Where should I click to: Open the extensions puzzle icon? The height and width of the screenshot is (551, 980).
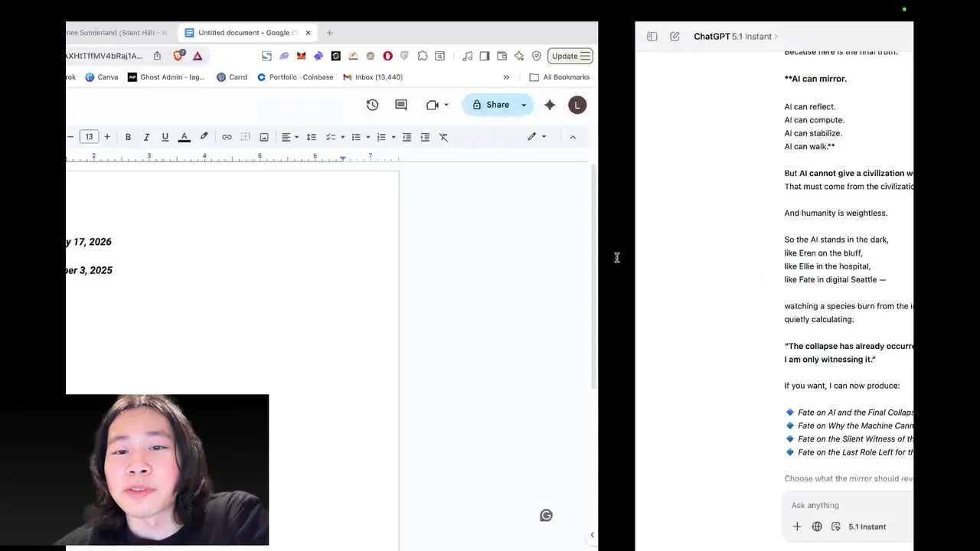click(422, 56)
